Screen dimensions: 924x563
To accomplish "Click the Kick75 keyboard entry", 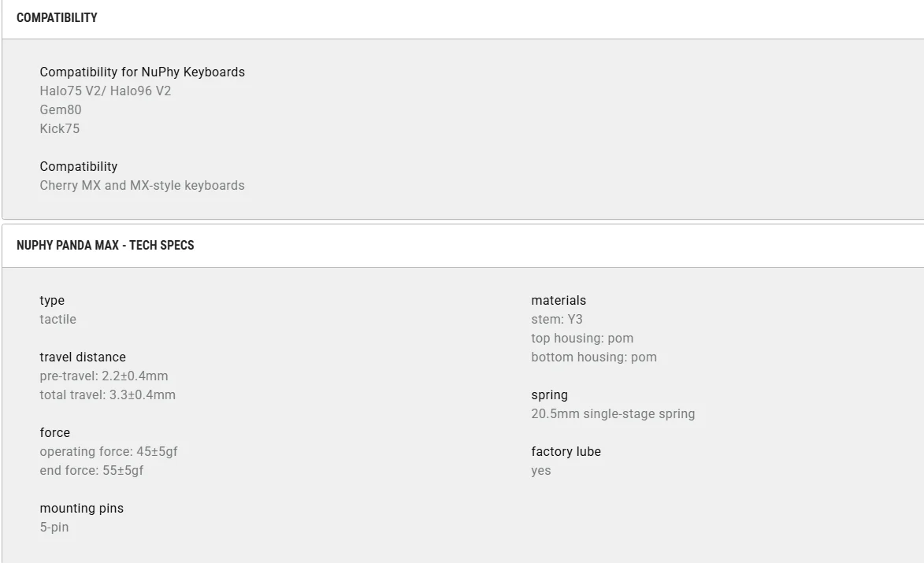I will pos(60,129).
